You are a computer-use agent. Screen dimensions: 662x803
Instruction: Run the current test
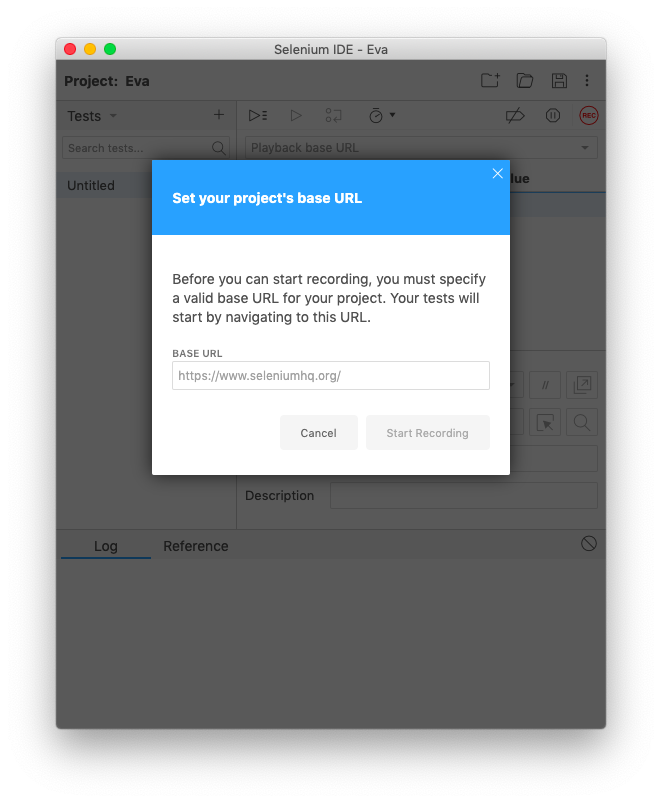pyautogui.click(x=296, y=116)
